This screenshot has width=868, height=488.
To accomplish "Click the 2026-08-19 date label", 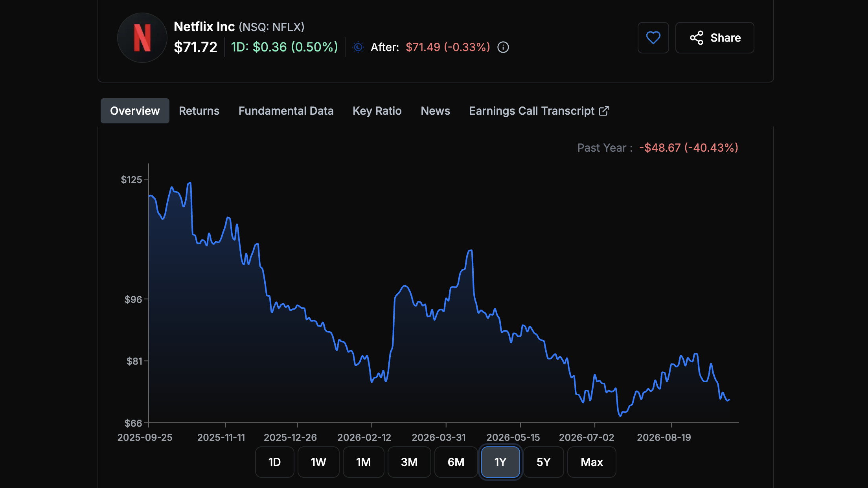I will 664,437.
